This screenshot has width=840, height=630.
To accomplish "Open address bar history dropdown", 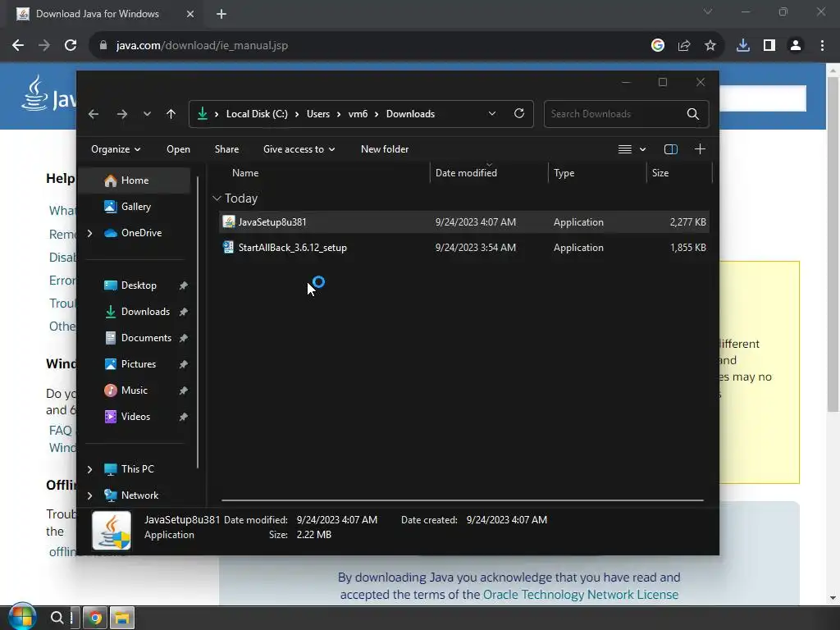I will 492,113.
